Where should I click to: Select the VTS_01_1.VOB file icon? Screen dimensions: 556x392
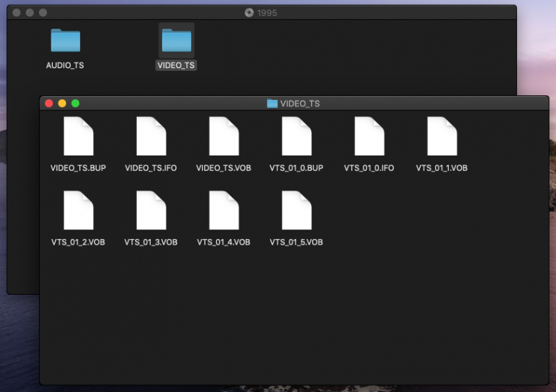(442, 136)
